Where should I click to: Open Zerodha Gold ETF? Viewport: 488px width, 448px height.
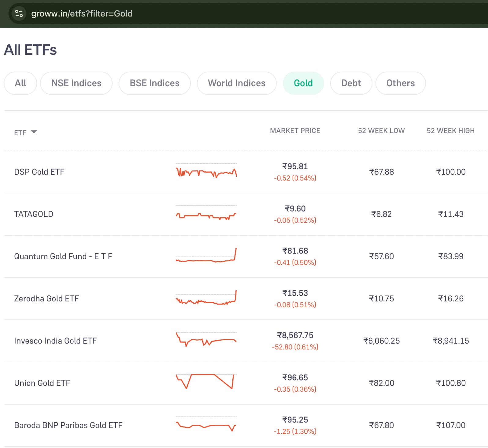(46, 299)
